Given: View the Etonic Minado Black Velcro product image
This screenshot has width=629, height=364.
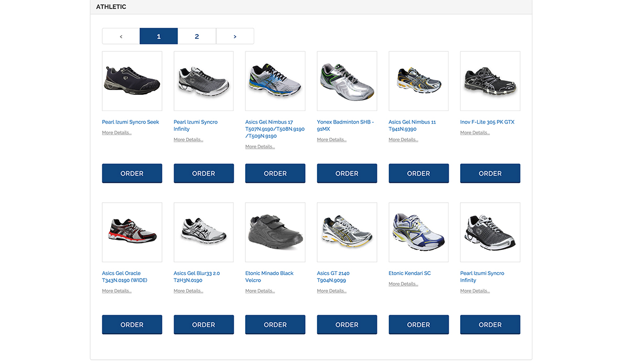Looking at the screenshot, I should pyautogui.click(x=275, y=232).
